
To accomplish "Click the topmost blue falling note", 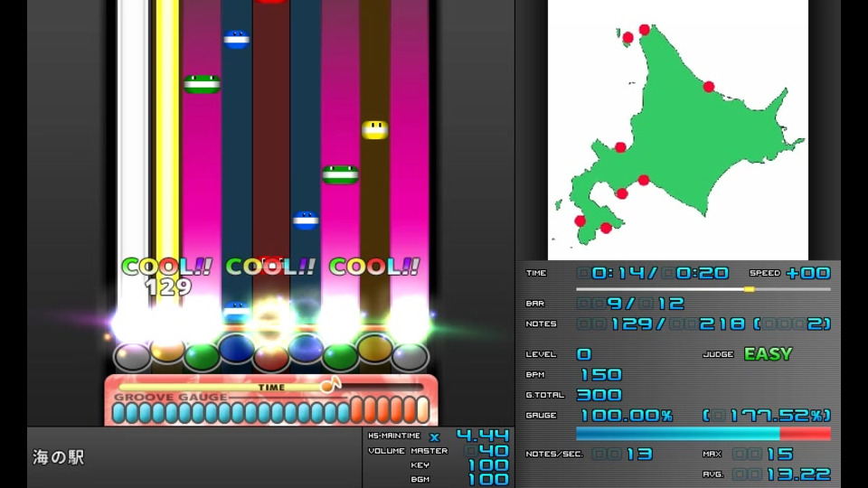I will click(236, 40).
